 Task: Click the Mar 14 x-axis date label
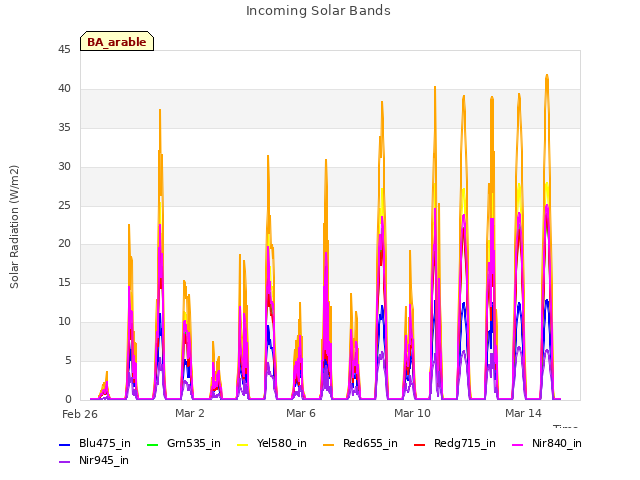coord(523,413)
